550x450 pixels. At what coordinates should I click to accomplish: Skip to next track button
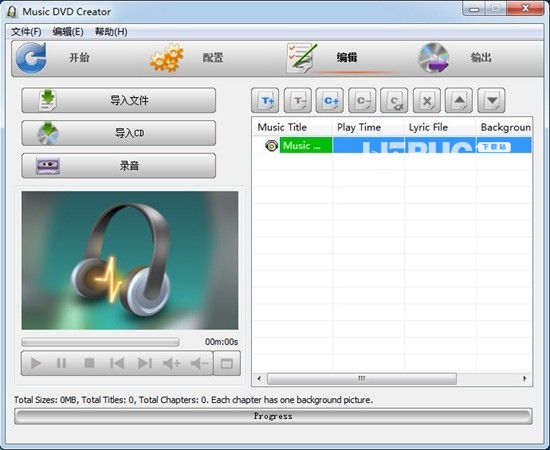[145, 363]
